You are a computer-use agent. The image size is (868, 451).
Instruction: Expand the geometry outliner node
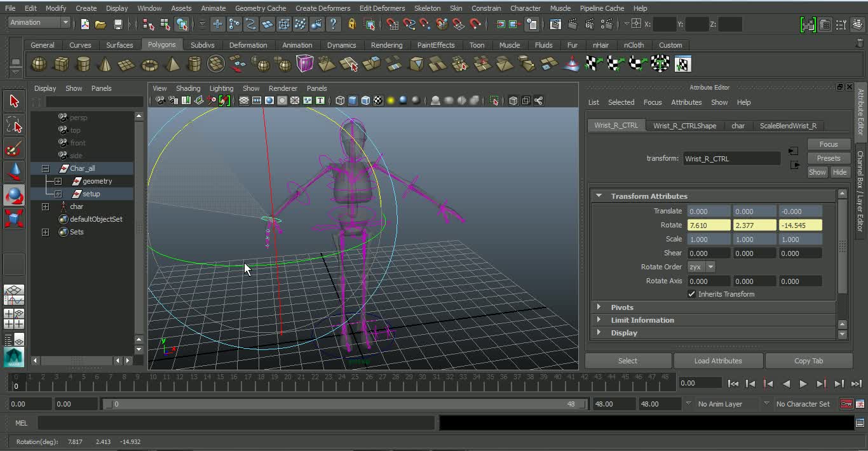[x=58, y=181]
